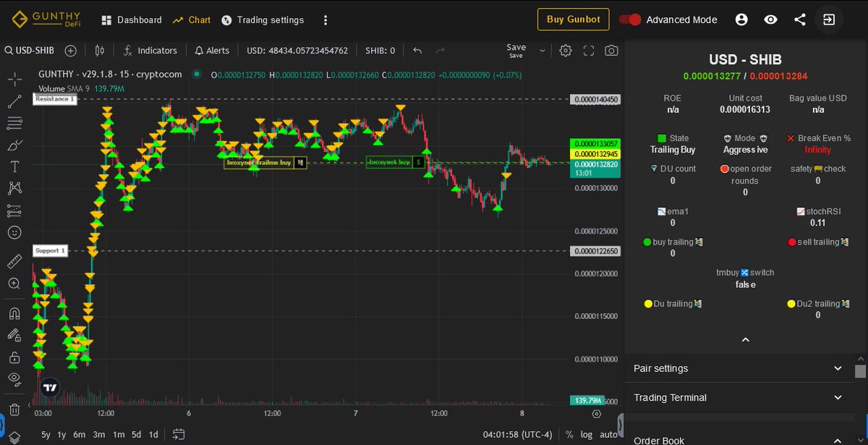
Task: Expand the Trading Terminal section
Action: (739, 397)
